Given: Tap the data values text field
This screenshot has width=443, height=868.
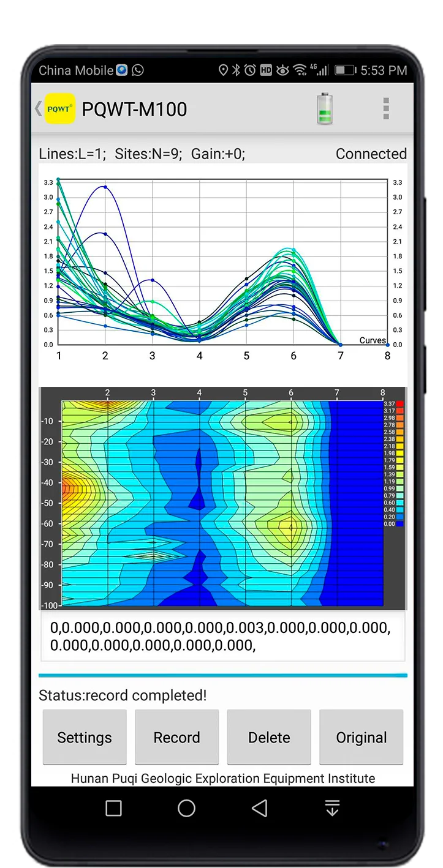Looking at the screenshot, I should point(222,637).
